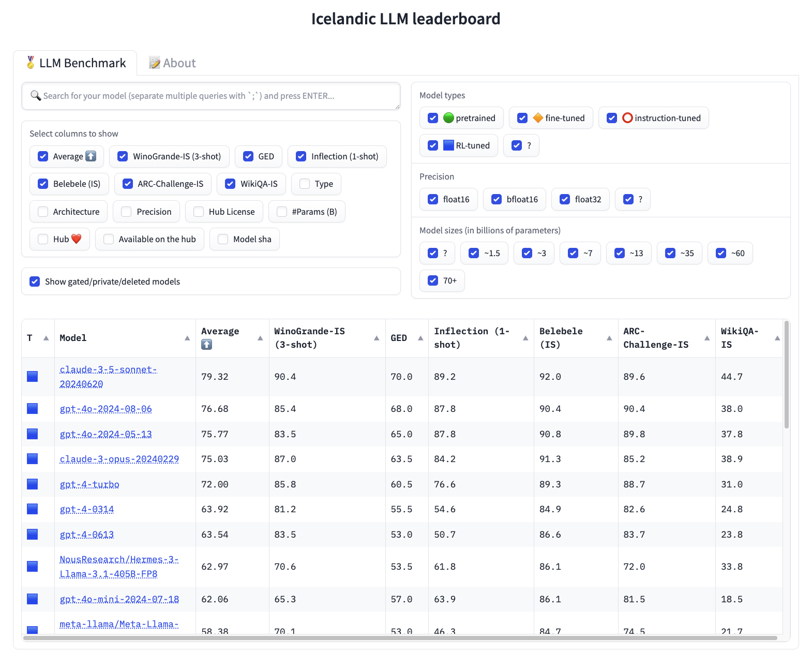Switch to the LLM Benchmark tab
Screen dimensions: 812x652
[x=76, y=63]
